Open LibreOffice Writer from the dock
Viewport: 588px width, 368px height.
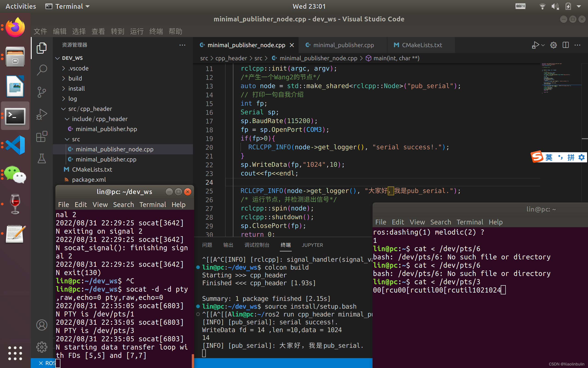pyautogui.click(x=15, y=86)
